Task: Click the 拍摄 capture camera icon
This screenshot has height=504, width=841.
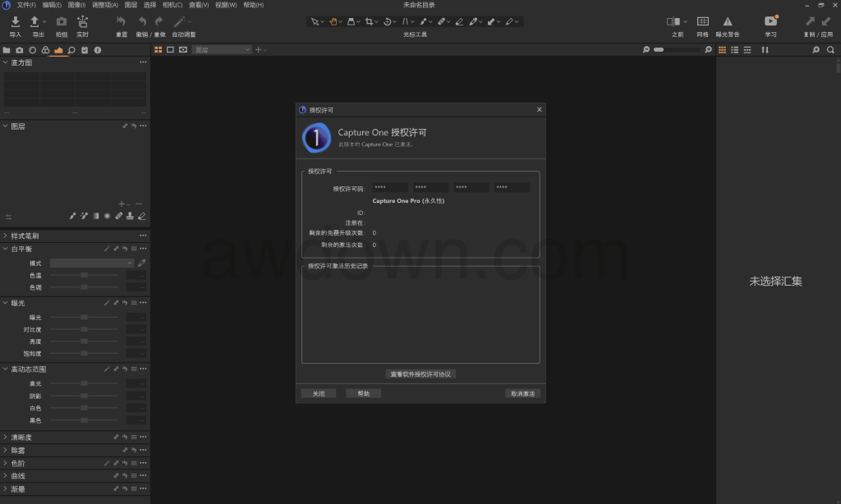Action: click(61, 22)
